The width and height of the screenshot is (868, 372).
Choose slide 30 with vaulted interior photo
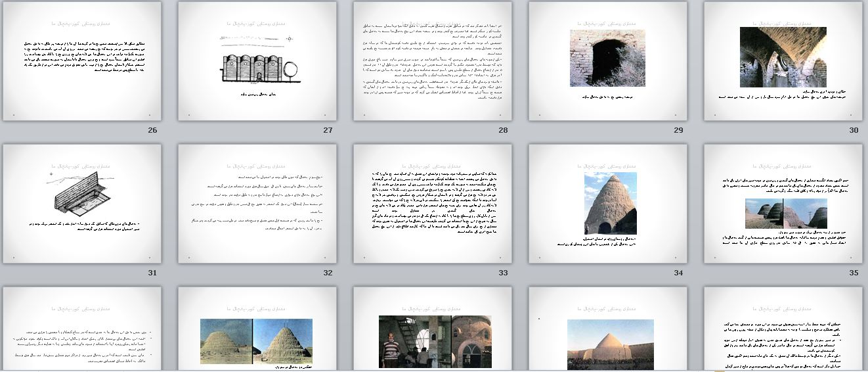coord(783,61)
